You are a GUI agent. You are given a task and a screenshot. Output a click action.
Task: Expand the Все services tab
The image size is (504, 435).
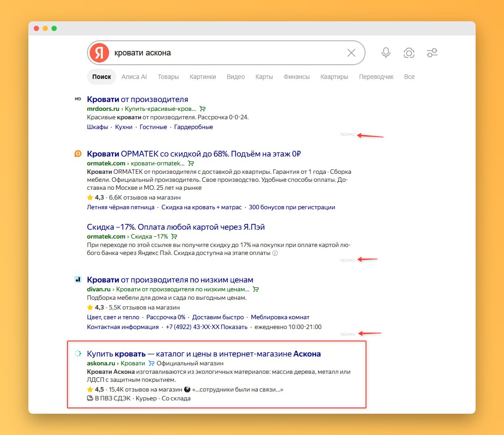click(409, 77)
